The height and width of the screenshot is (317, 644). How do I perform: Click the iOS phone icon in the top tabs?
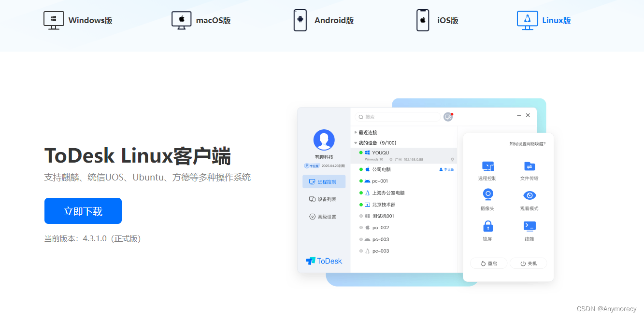423,20
